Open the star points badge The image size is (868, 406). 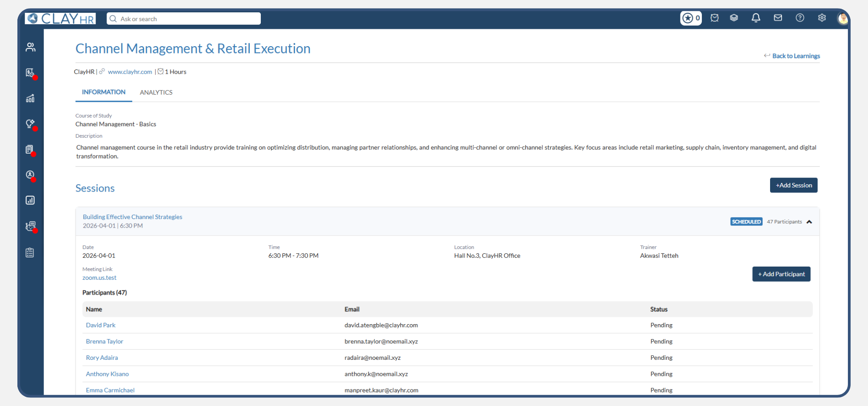[691, 18]
